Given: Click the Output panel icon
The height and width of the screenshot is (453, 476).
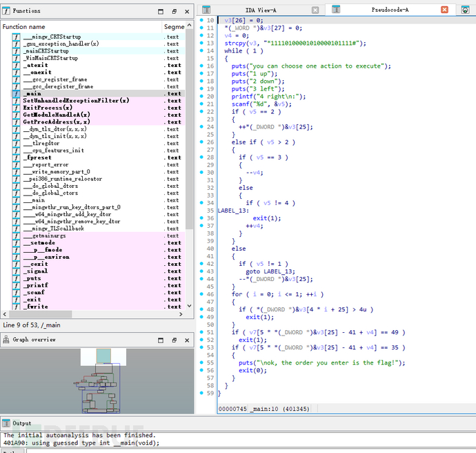Looking at the screenshot, I should pyautogui.click(x=8, y=423).
